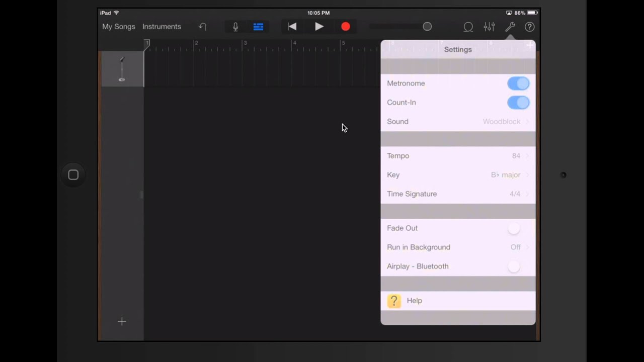Tap the 10:05 PM clock in status bar

(x=318, y=13)
